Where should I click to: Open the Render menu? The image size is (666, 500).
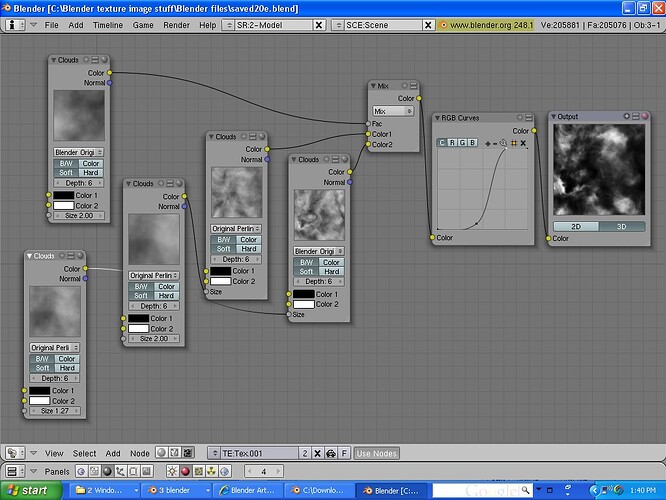tap(176, 25)
